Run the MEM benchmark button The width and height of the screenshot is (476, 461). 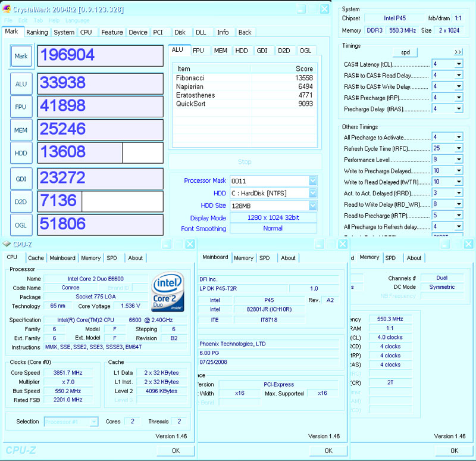(x=21, y=130)
